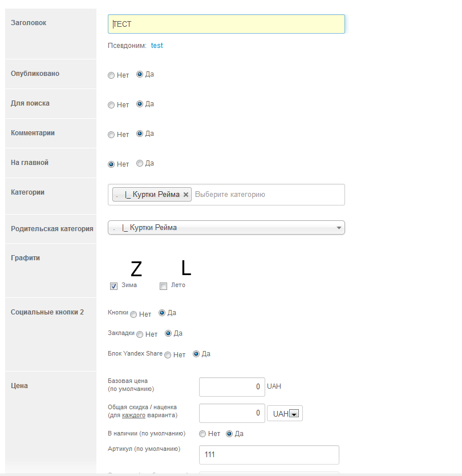462x476 pixels.
Task: Enable the Лето checkbox
Action: (x=164, y=286)
